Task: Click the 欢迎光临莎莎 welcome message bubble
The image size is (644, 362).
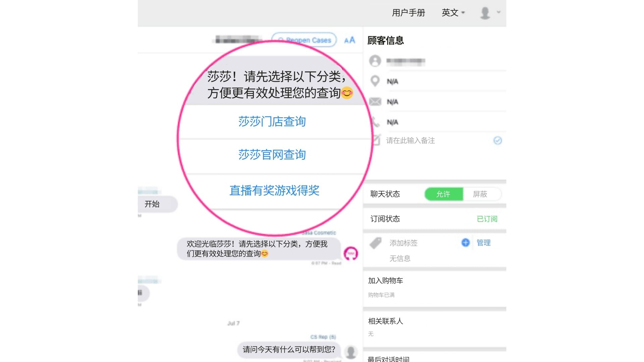Action: pos(259,248)
